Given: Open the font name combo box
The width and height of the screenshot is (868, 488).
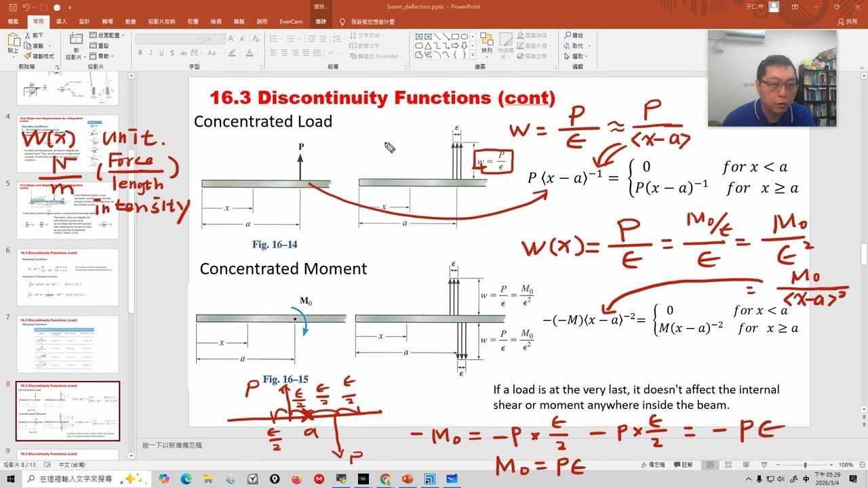Looking at the screenshot, I should click(x=168, y=39).
